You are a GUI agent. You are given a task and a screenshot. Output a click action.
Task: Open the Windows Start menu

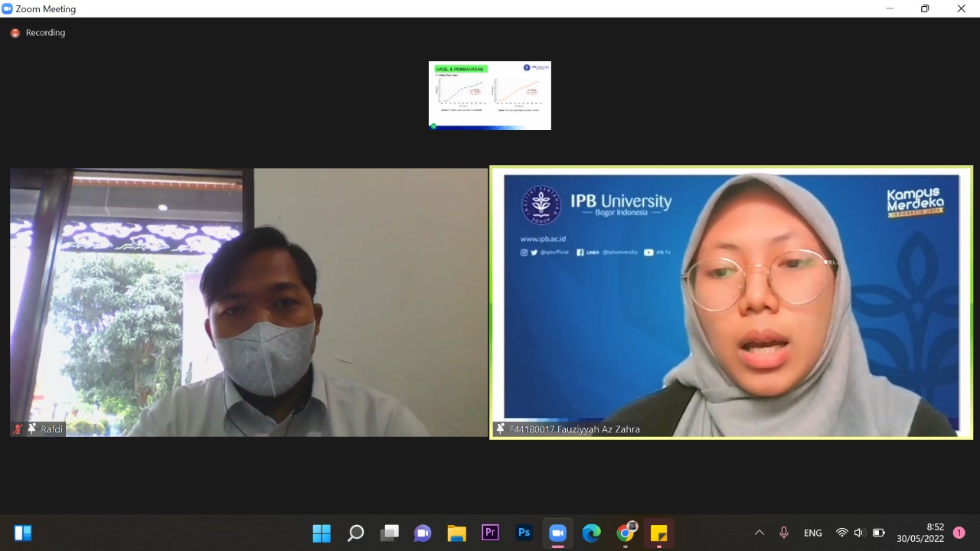click(x=322, y=533)
